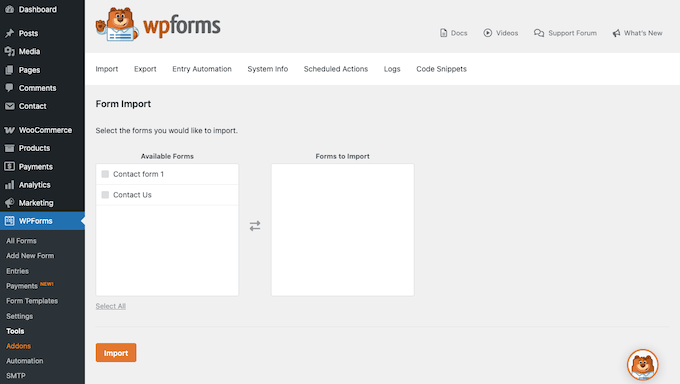Open the WPForms bear mascot help bubble
The height and width of the screenshot is (384, 680).
coord(643,365)
